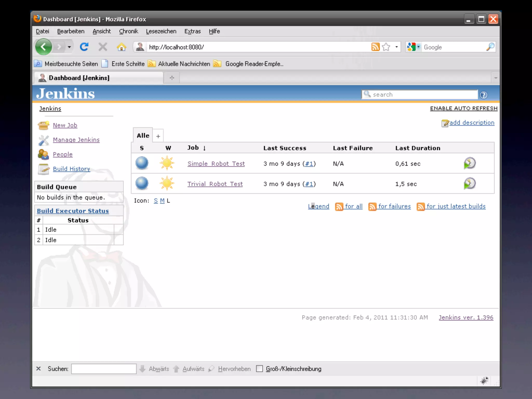Click the RSS feed icon for failures

372,207
